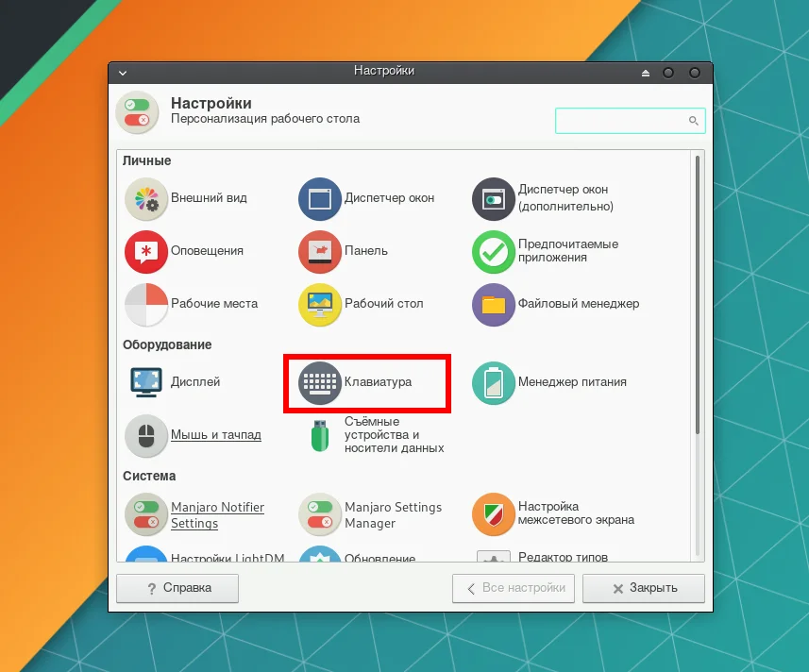Click the Файловый менеджер text label

(x=579, y=303)
